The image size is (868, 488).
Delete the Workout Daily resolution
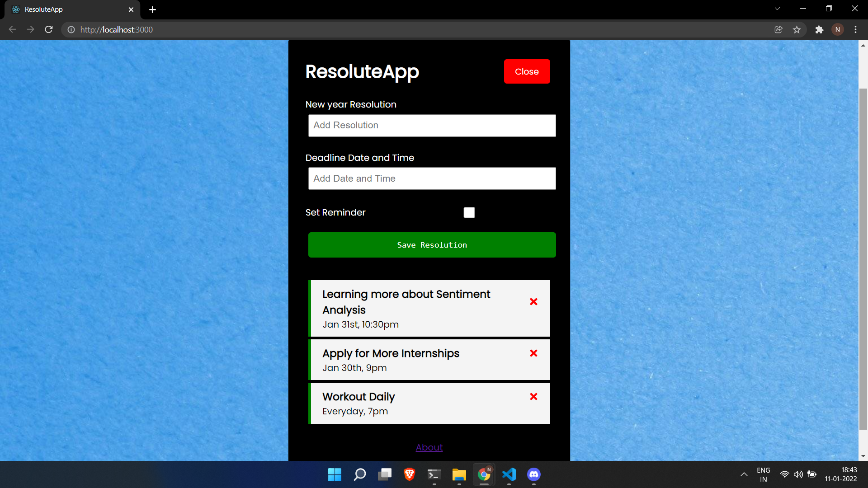click(533, 397)
